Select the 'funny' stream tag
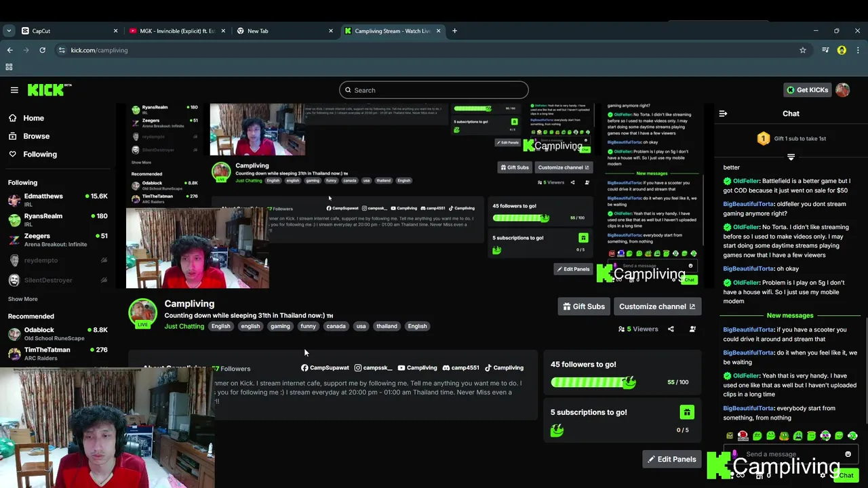This screenshot has height=488, width=868. (308, 326)
